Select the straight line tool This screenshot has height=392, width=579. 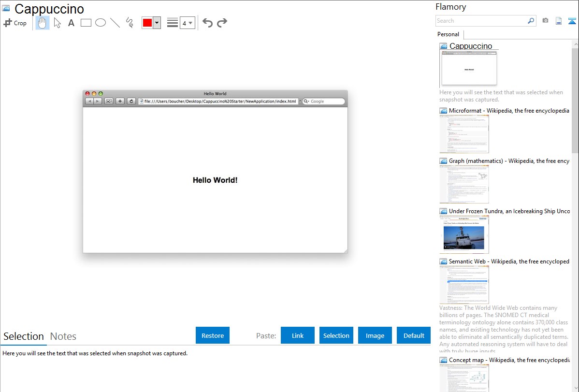click(x=115, y=23)
